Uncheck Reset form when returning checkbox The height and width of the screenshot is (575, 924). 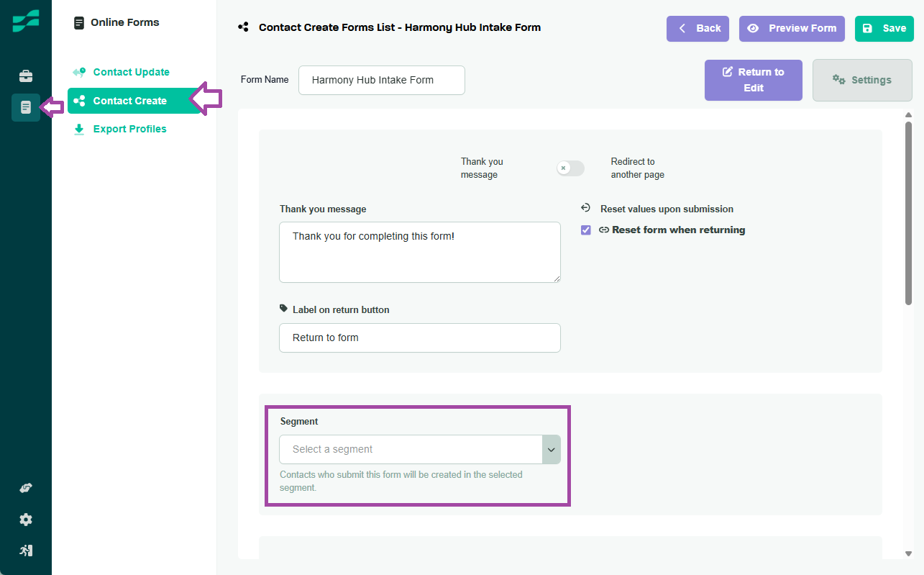586,230
